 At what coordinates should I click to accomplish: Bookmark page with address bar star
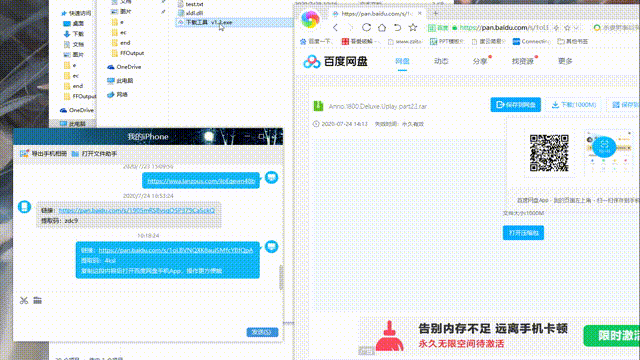coord(567,28)
